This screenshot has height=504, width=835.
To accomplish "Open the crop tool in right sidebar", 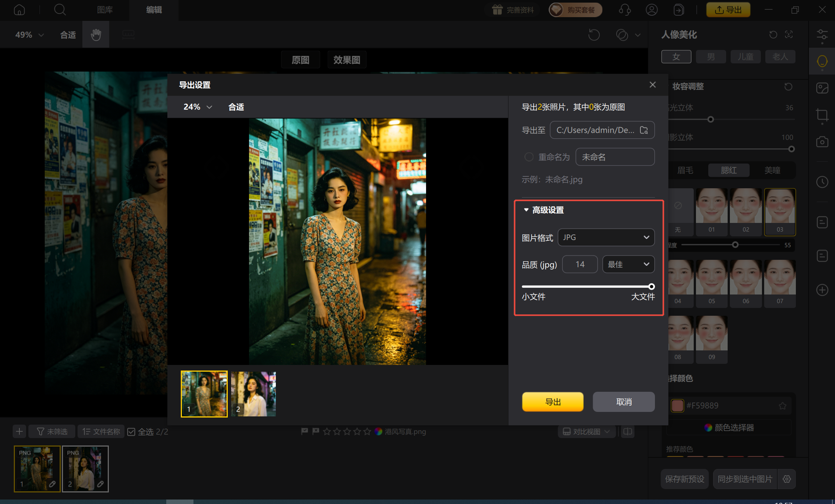I will click(822, 114).
